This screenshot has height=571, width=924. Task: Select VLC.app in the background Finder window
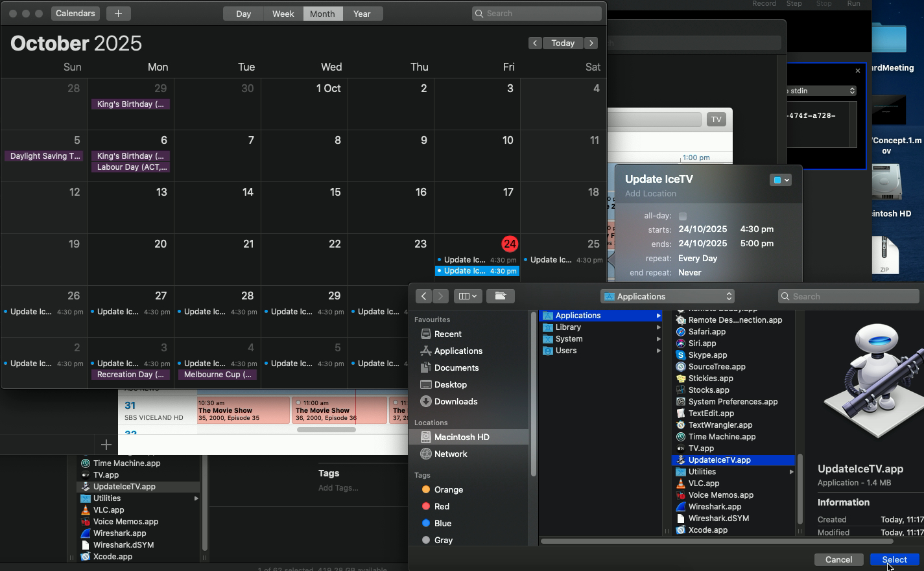(x=108, y=510)
